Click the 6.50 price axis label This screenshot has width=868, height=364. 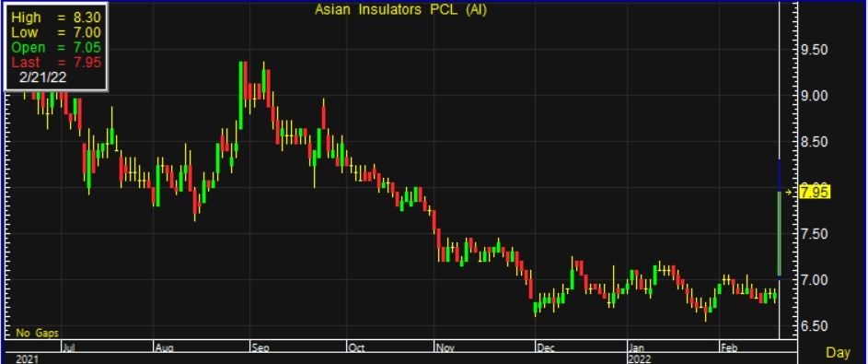tap(815, 326)
